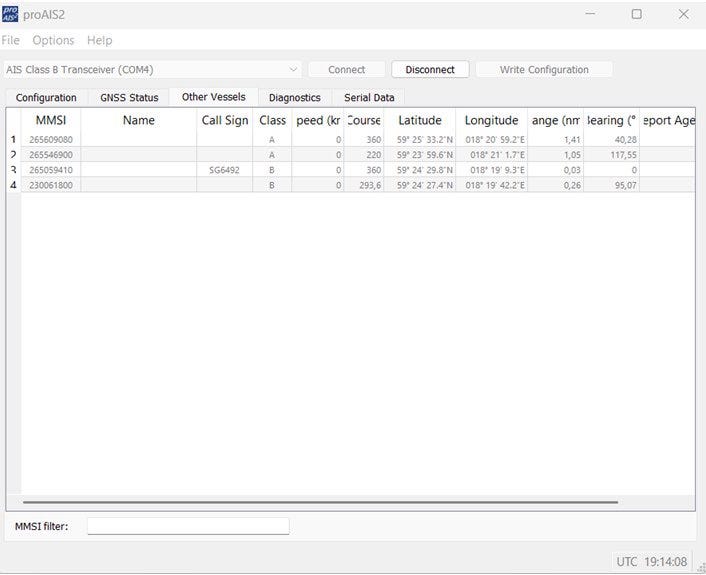Click course value 293,6
The image size is (706, 575).
pos(364,185)
